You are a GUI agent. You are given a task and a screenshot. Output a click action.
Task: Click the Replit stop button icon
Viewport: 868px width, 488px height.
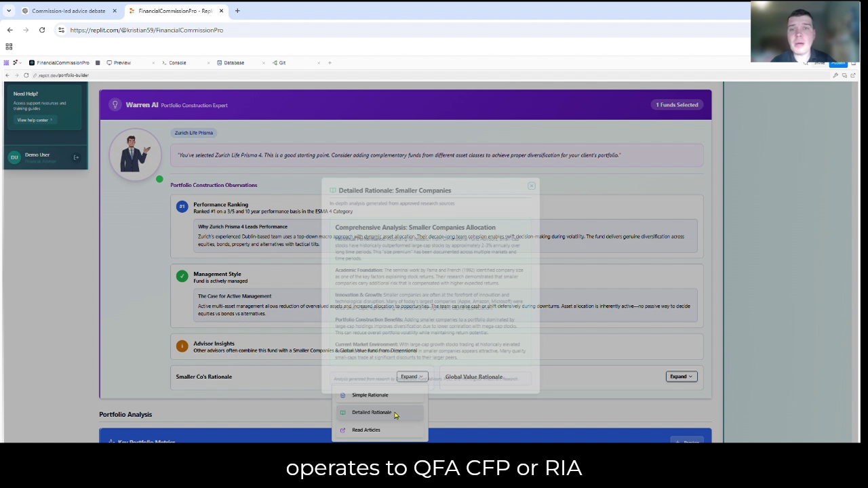pyautogui.click(x=98, y=63)
